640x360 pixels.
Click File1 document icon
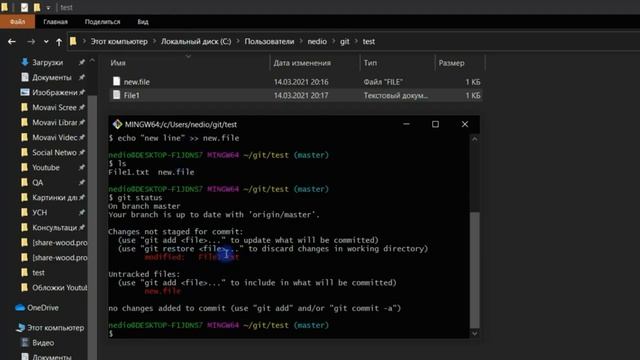click(x=116, y=95)
